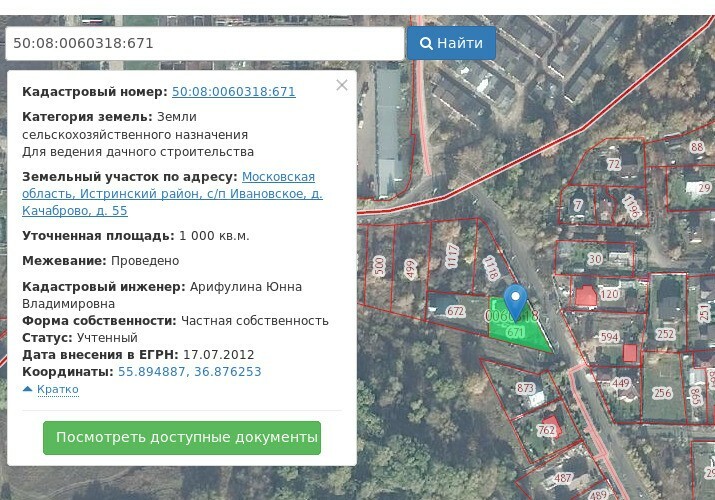Click the blue map location marker
The width and height of the screenshot is (715, 500).
click(515, 300)
